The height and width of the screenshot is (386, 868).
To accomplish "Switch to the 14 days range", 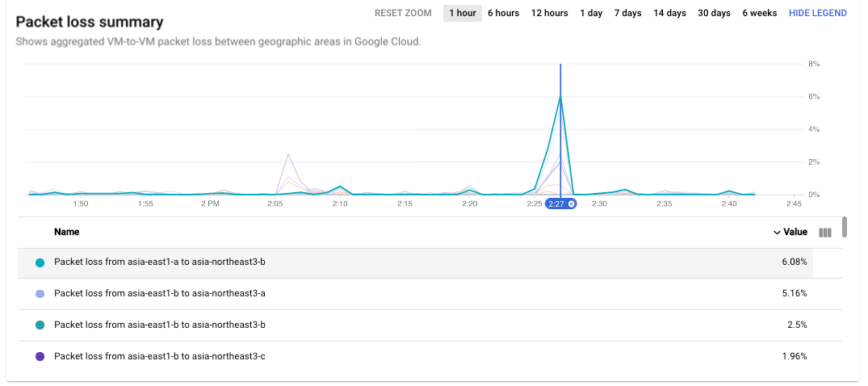I will click(x=669, y=13).
